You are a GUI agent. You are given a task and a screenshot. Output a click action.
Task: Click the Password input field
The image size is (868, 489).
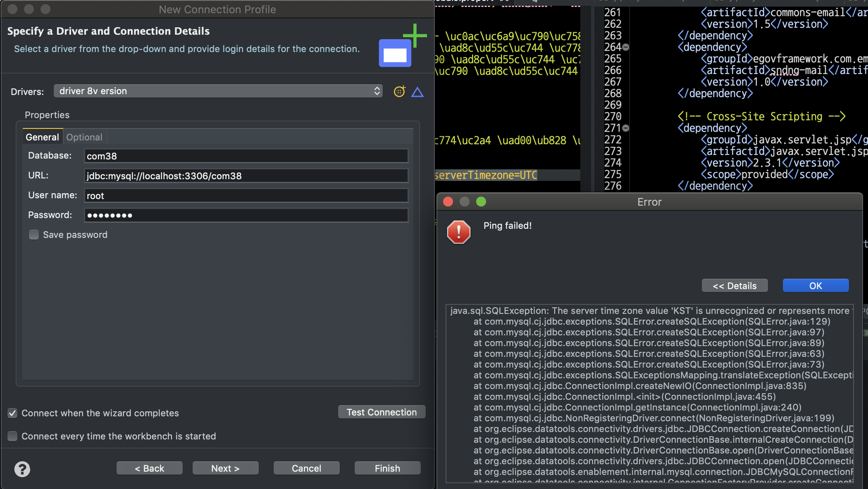pyautogui.click(x=246, y=215)
